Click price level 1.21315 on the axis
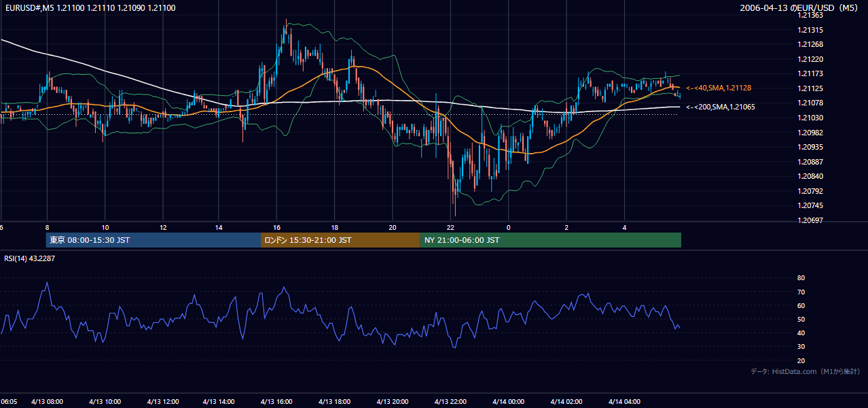The width and height of the screenshot is (868, 408). [811, 30]
